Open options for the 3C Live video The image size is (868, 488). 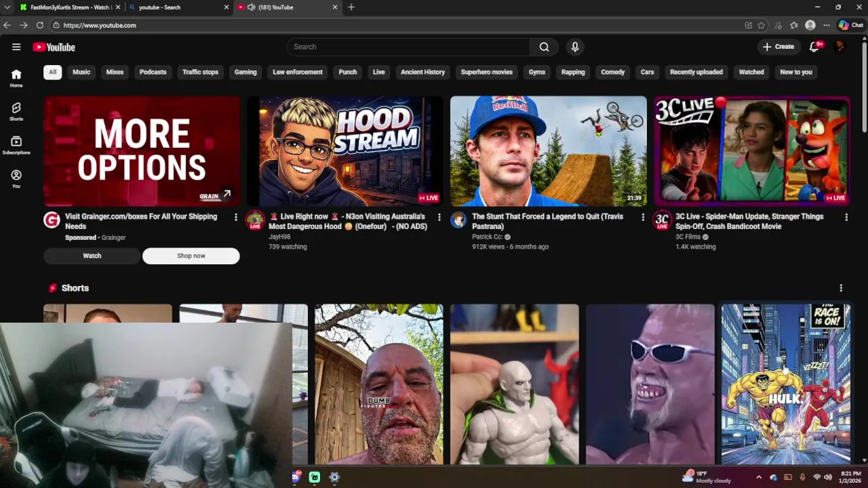[x=846, y=217]
